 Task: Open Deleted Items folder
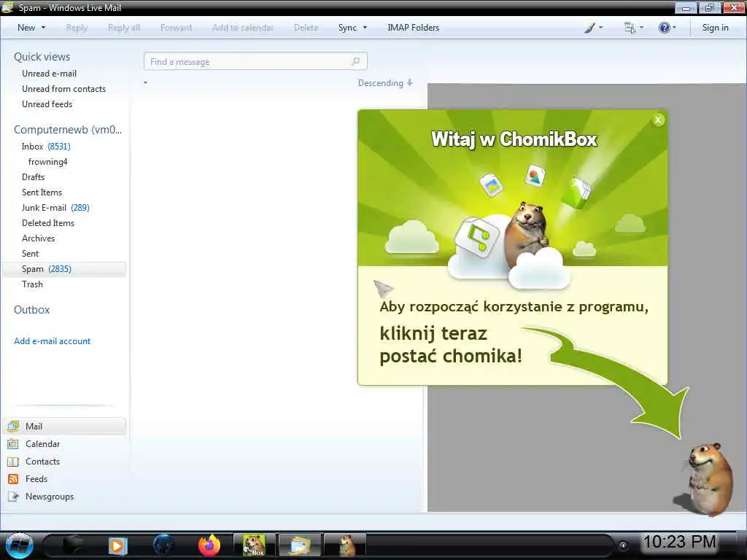tap(48, 223)
